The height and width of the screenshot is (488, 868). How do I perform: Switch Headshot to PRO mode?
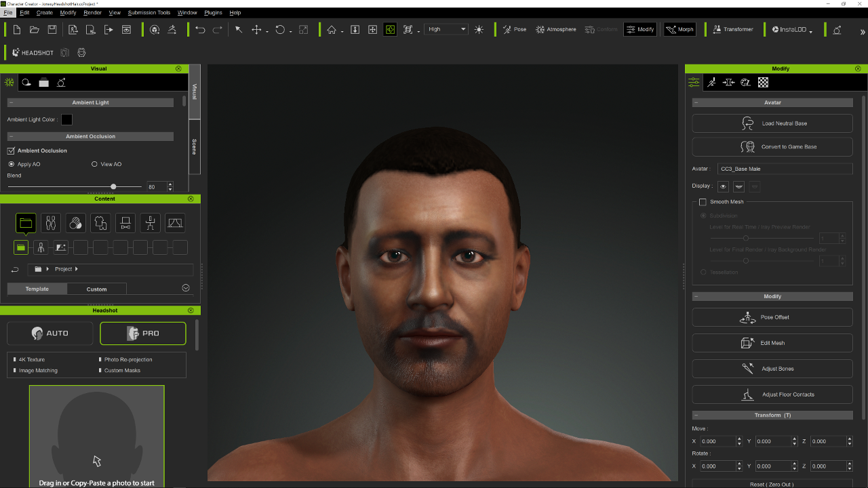(x=143, y=333)
